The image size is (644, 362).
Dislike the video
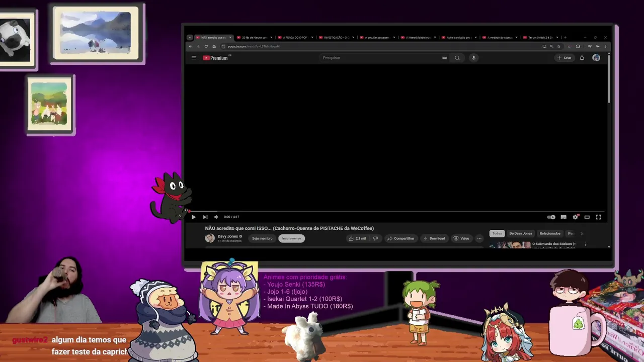click(375, 238)
